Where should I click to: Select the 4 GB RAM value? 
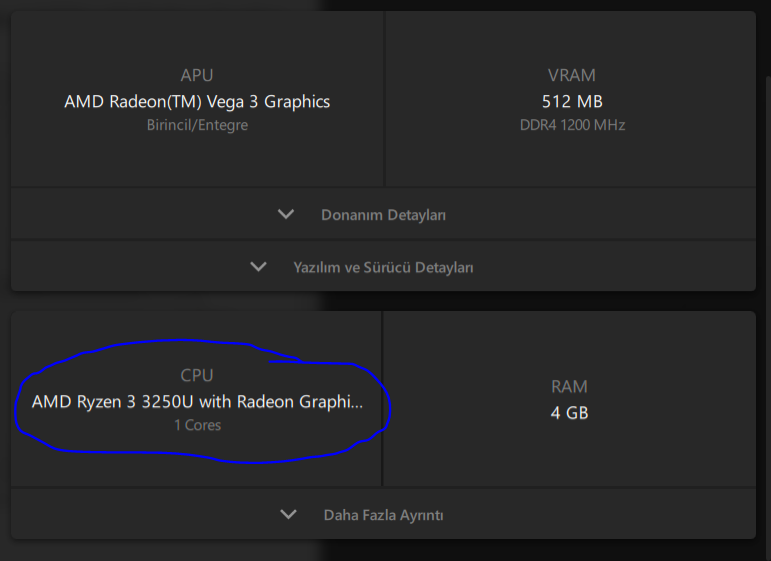pyautogui.click(x=569, y=412)
